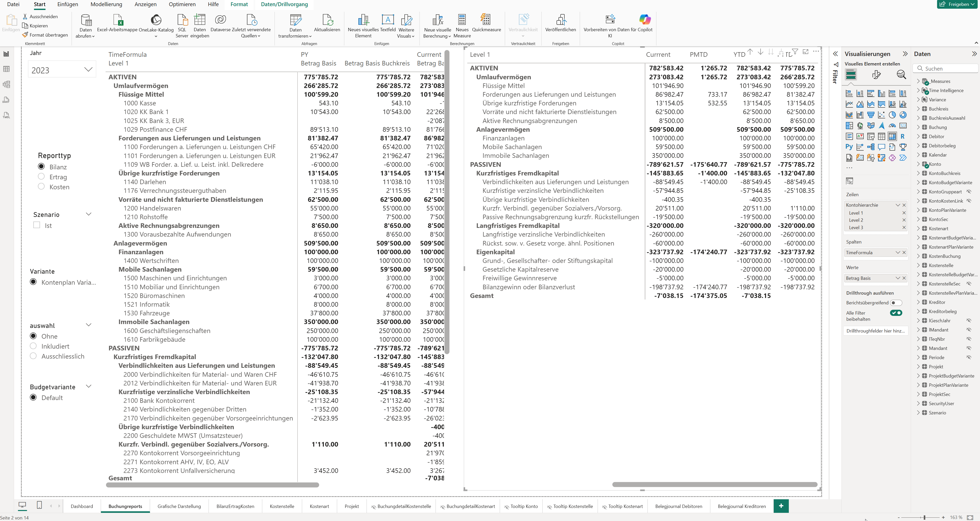Screen dimensions: 980x521
Task: Open the TimeFormula field dropdown arrow
Action: pyautogui.click(x=898, y=253)
